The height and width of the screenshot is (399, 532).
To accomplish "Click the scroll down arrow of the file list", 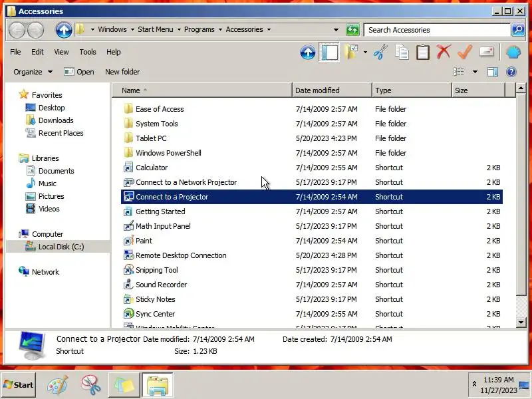I will click(x=521, y=322).
